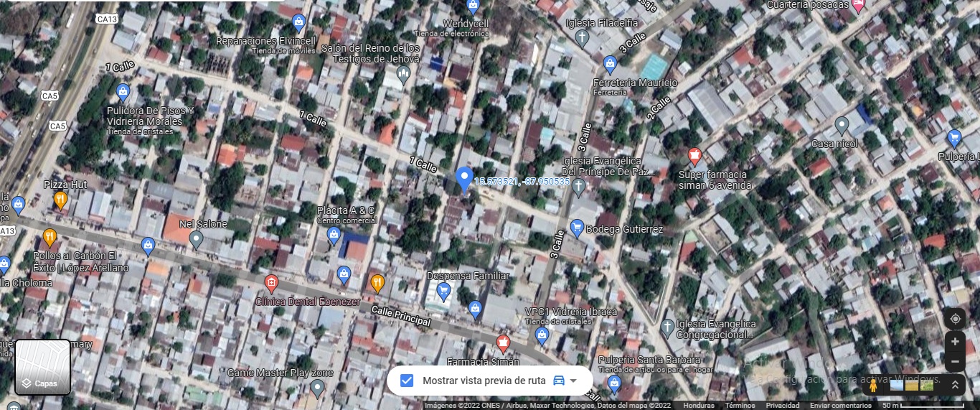Open the Capas layers switcher
Screen dimensions: 980x410
43,368
